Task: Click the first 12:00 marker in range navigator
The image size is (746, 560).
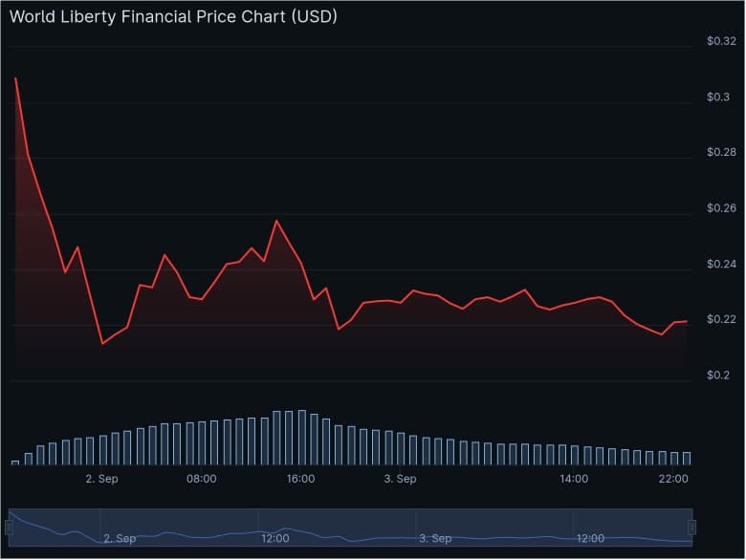Action: pos(275,539)
